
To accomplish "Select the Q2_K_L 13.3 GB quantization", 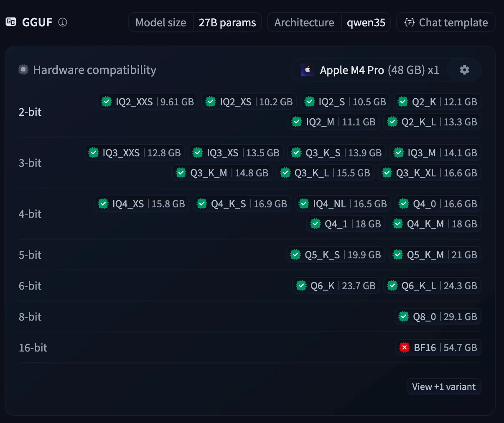I will [432, 122].
